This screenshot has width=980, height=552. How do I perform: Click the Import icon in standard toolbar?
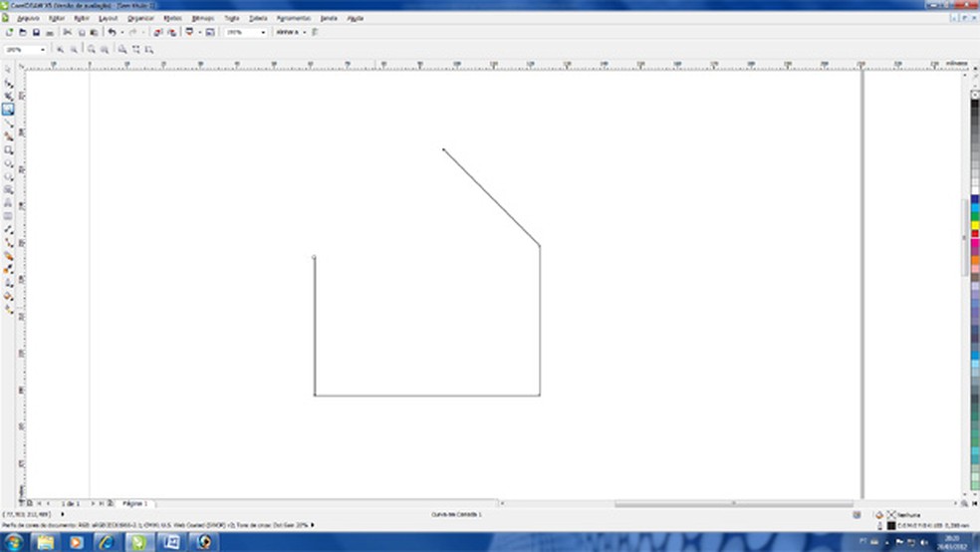tap(158, 32)
